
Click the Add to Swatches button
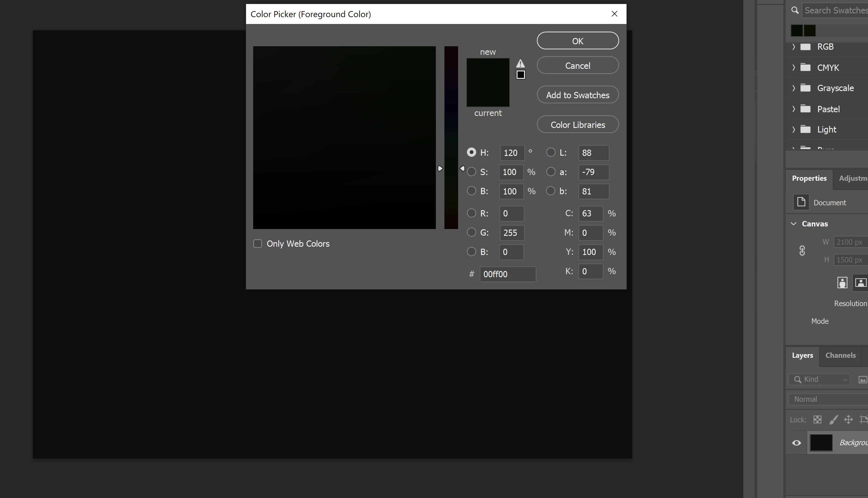coord(577,95)
